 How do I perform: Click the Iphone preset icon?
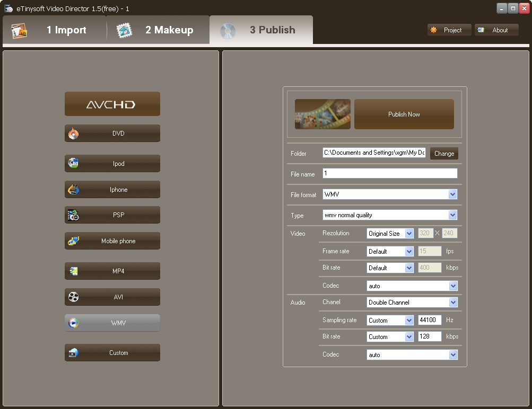pos(73,190)
